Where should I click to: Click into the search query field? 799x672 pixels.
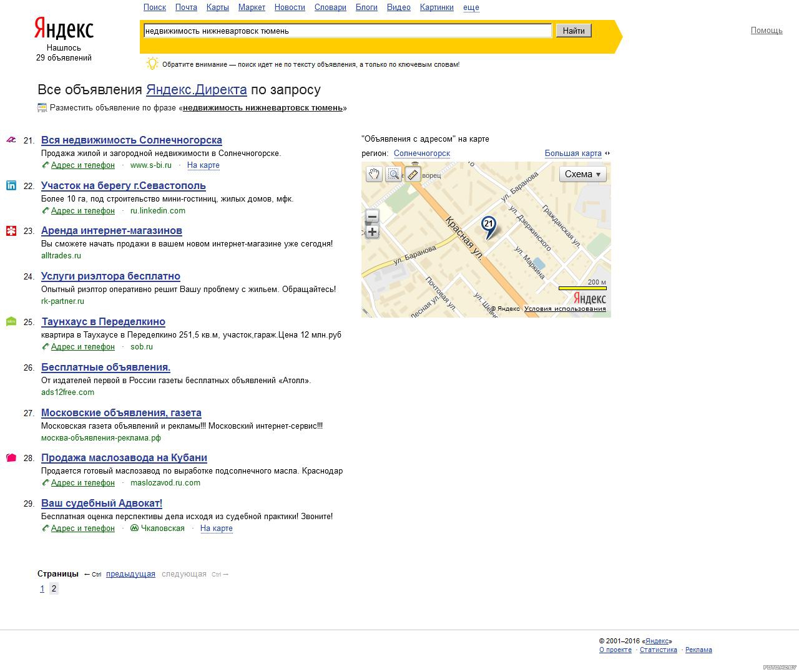(348, 31)
